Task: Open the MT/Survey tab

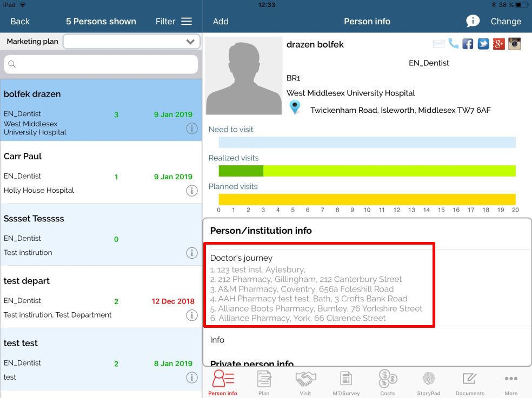Action: click(346, 382)
